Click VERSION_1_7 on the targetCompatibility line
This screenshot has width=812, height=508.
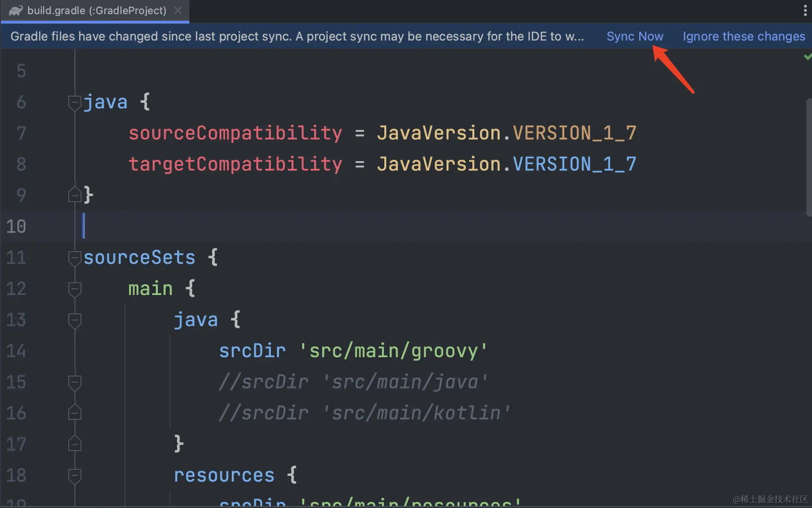(x=574, y=164)
